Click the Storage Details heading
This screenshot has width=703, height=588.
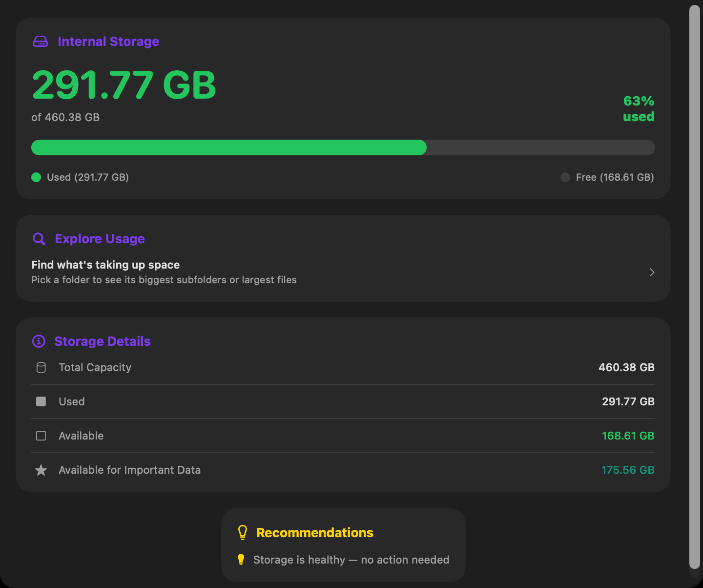pos(103,341)
